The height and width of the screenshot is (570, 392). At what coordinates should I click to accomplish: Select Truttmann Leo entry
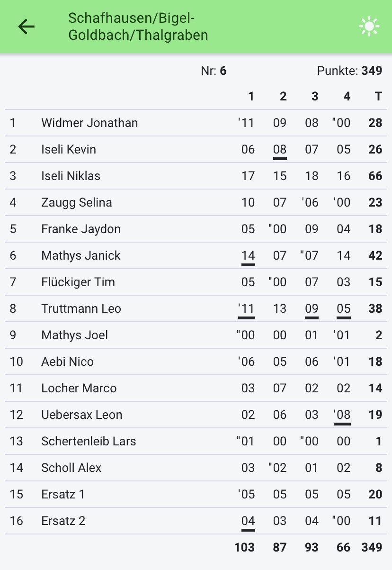pos(196,308)
